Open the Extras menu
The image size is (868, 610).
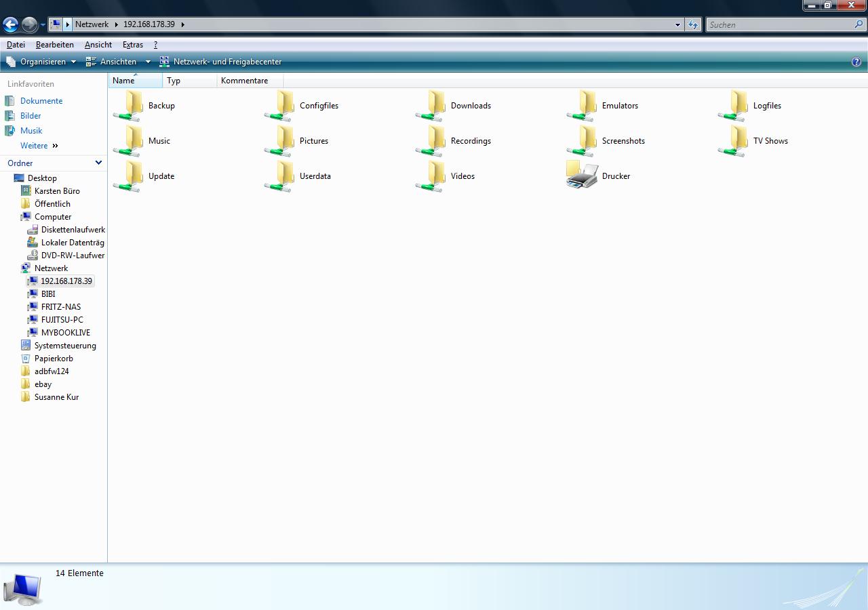click(x=132, y=45)
